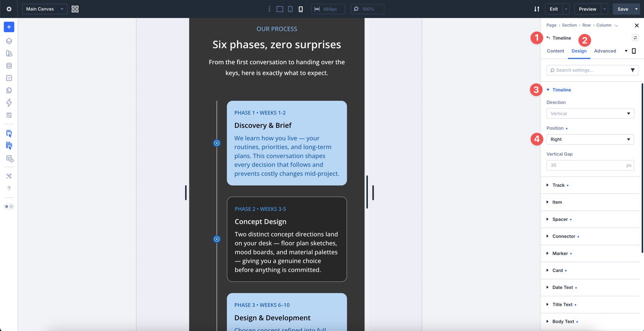Click the Vertical Gap input showing 30
644x331 pixels.
point(590,165)
